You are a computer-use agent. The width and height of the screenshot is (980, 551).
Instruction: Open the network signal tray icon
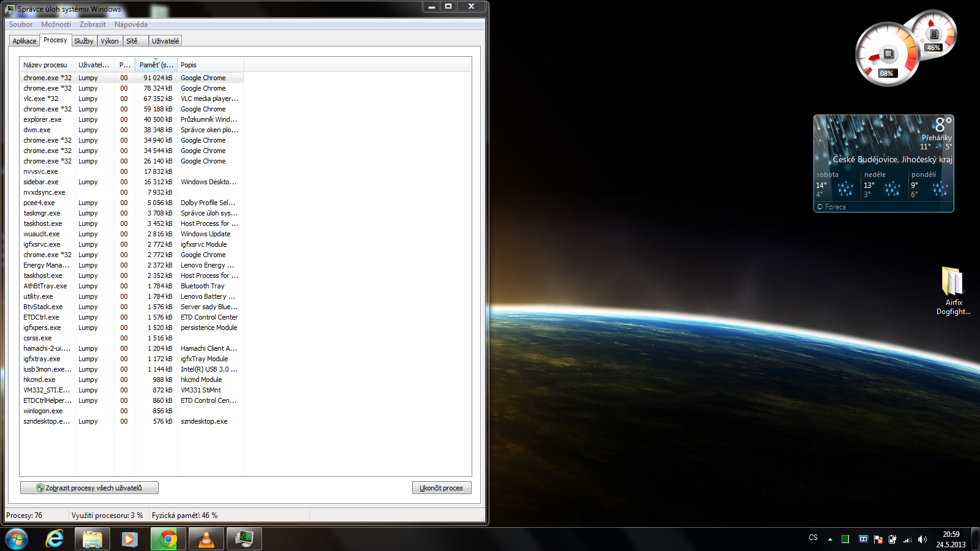908,539
